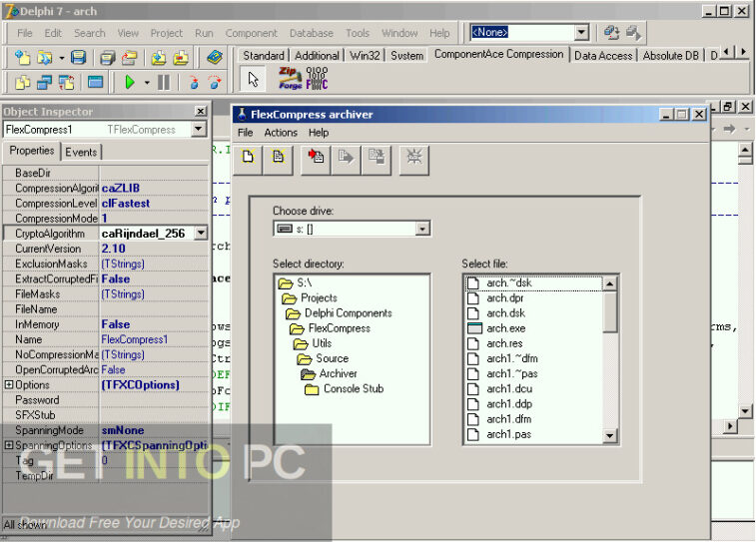Viewport: 756px width, 542px height.
Task: Switch to the Data Access palette tab
Action: 603,56
